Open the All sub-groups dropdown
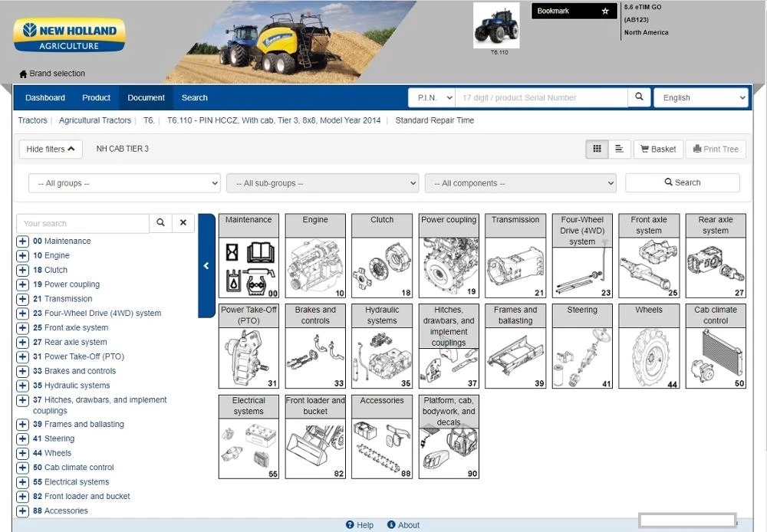This screenshot has height=532, width=767. 322,183
